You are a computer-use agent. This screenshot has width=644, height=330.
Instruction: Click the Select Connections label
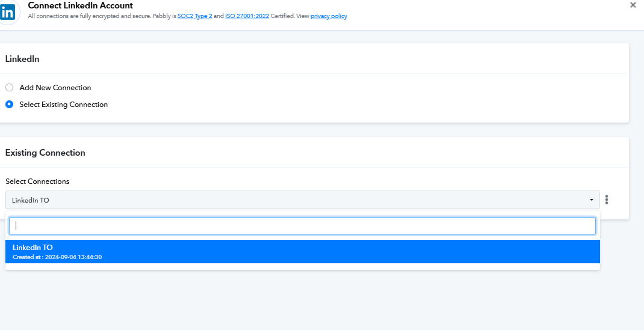click(37, 182)
